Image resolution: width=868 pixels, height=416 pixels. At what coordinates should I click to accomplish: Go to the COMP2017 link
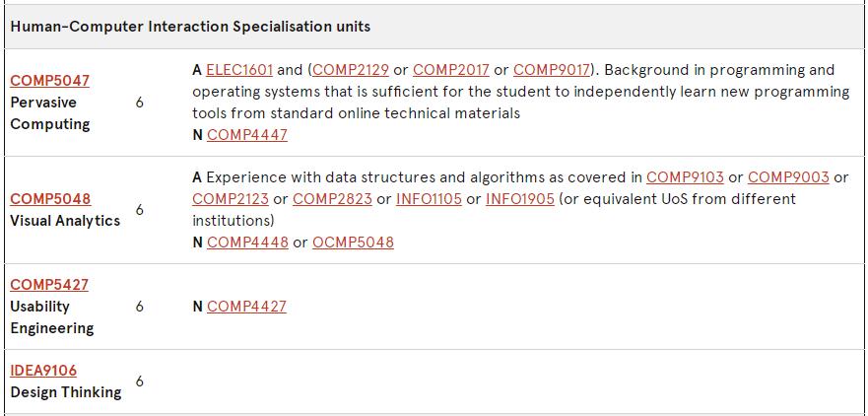click(450, 70)
